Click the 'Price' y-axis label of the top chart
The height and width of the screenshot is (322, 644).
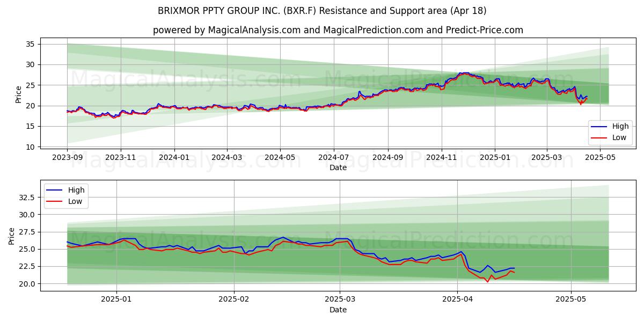coord(19,94)
